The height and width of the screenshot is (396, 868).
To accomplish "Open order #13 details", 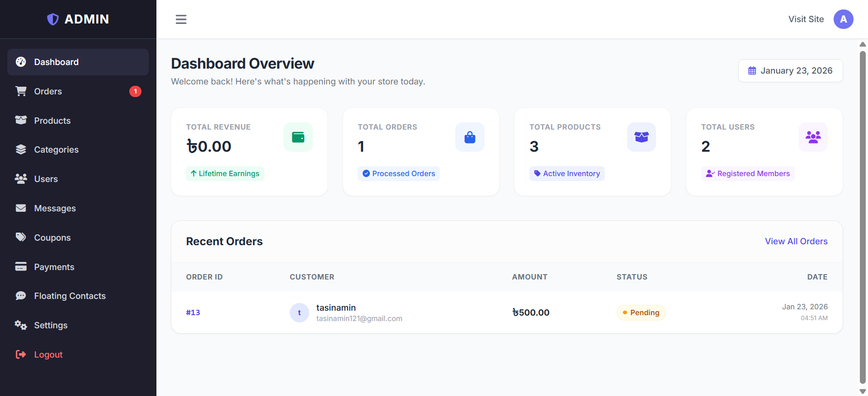I will pos(193,312).
